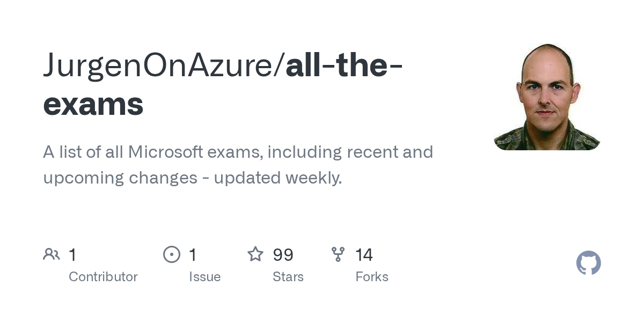Screen dimensions: 644x322
Task: Click the fork icon
Action: (338, 254)
